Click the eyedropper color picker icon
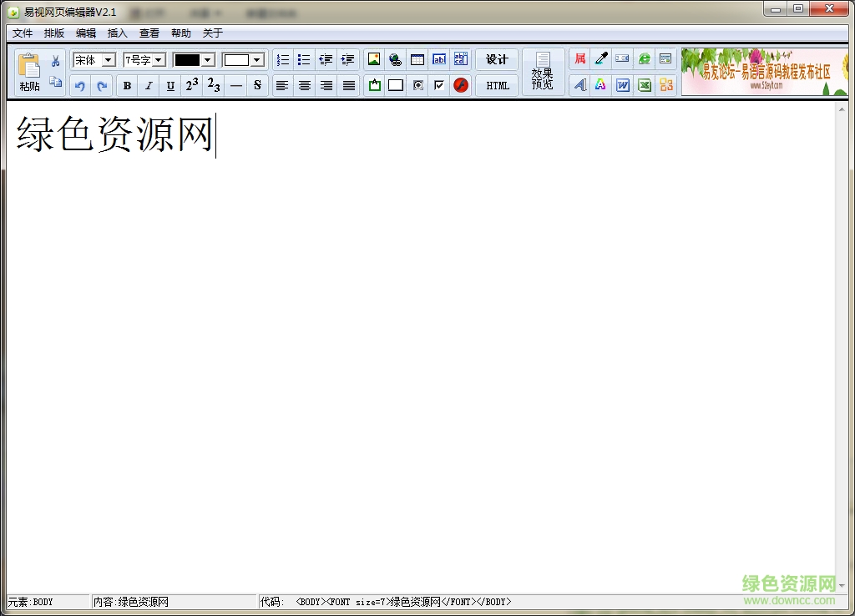The height and width of the screenshot is (616, 855). pyautogui.click(x=601, y=59)
